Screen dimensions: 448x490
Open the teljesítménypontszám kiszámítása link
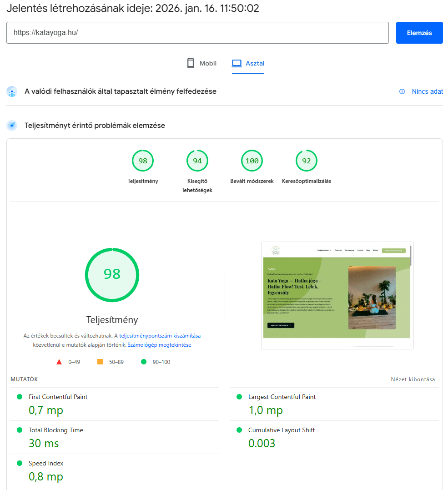(160, 336)
